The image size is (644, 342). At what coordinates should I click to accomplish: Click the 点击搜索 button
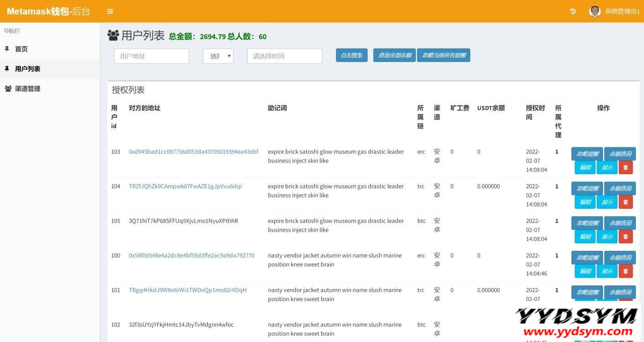pos(351,55)
